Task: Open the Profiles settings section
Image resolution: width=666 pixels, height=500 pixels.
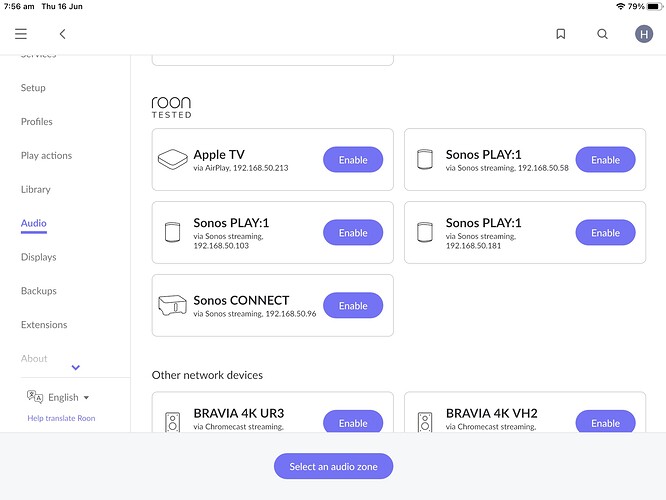Action: [37, 121]
